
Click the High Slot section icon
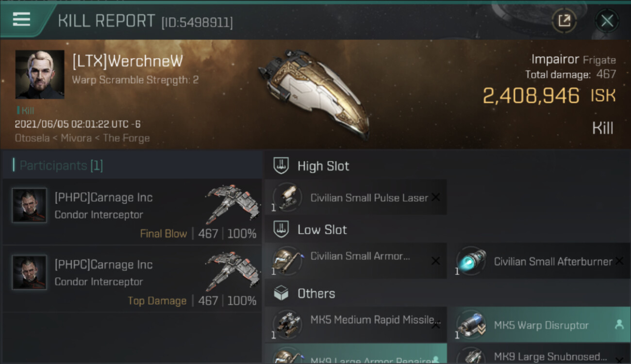[281, 166]
